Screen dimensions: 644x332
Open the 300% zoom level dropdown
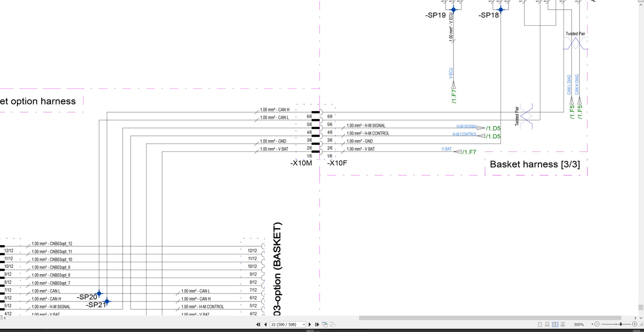click(592, 324)
